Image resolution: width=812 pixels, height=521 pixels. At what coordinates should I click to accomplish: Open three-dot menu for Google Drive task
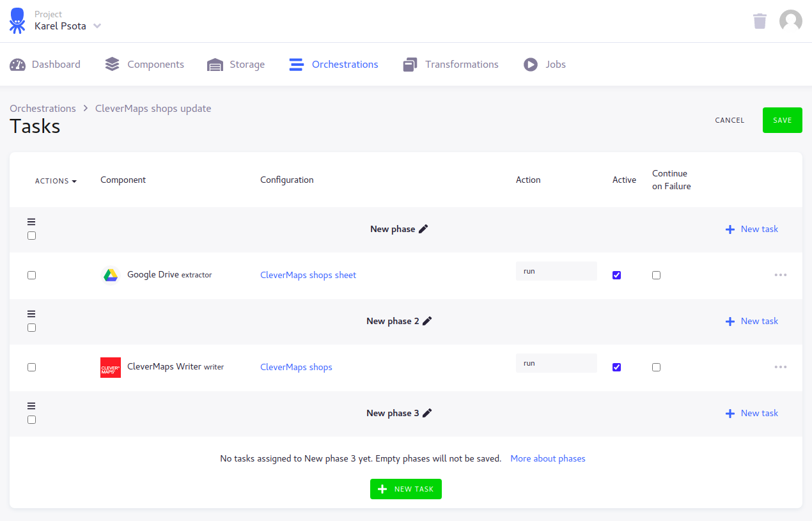(780, 275)
